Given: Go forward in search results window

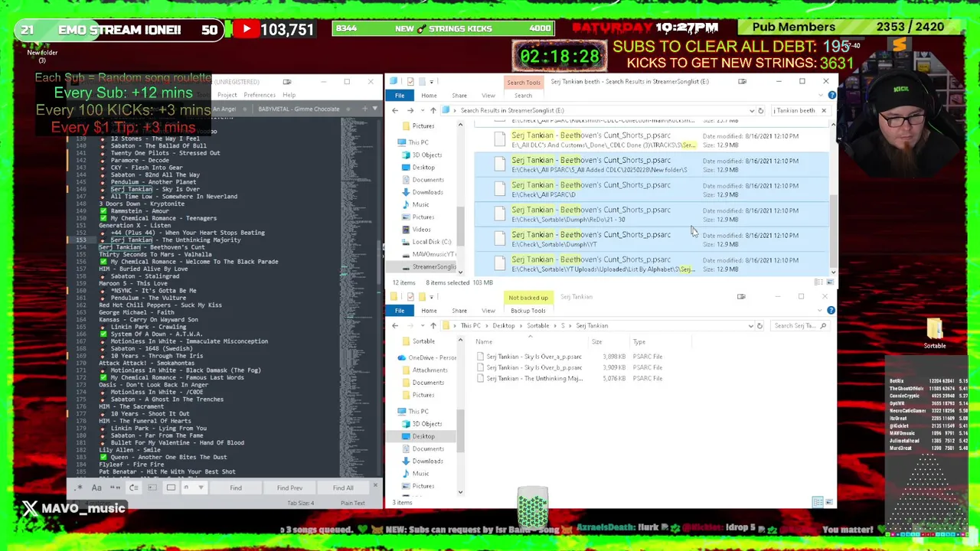Looking at the screenshot, I should click(410, 110).
